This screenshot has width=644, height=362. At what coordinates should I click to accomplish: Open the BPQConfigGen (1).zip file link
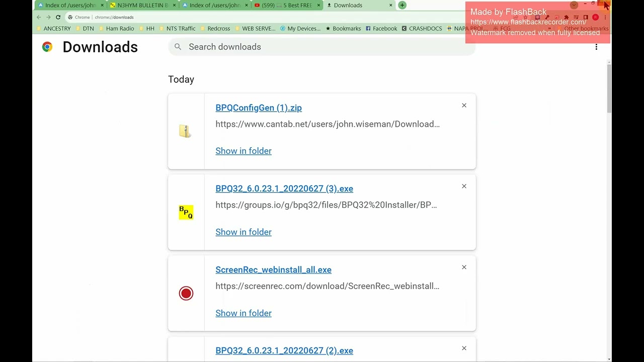(259, 108)
